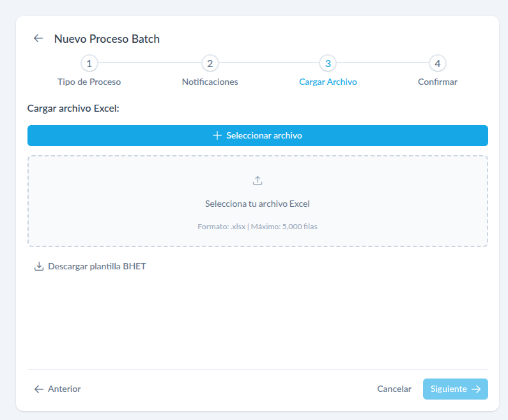
Task: Click the Cargar Archivo step label
Action: (x=328, y=82)
